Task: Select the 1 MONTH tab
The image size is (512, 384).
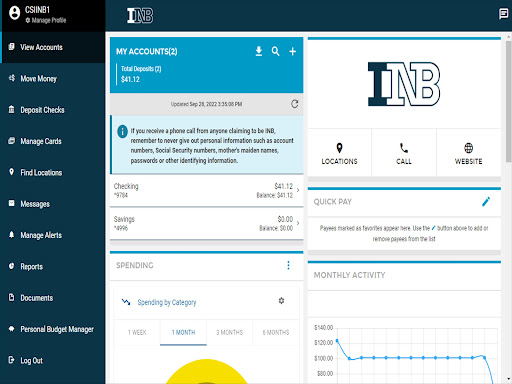Action: [183, 332]
